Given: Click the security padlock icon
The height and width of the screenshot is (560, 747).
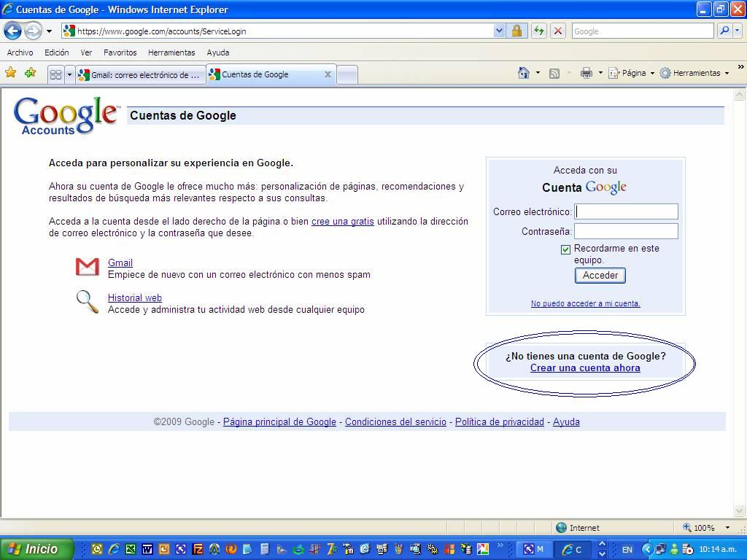Looking at the screenshot, I should click(x=516, y=31).
